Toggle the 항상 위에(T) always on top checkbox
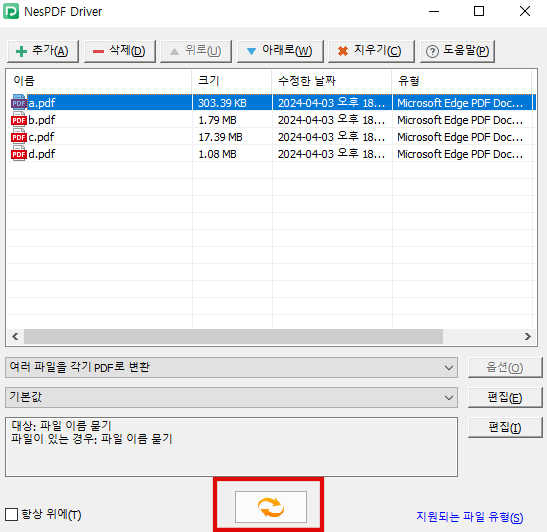547x532 pixels. [x=12, y=514]
